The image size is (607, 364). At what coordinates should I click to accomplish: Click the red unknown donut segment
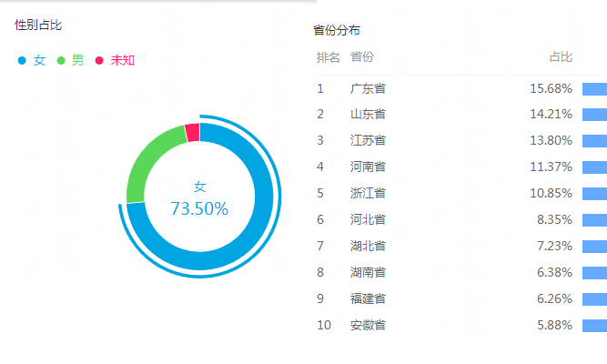tap(192, 133)
